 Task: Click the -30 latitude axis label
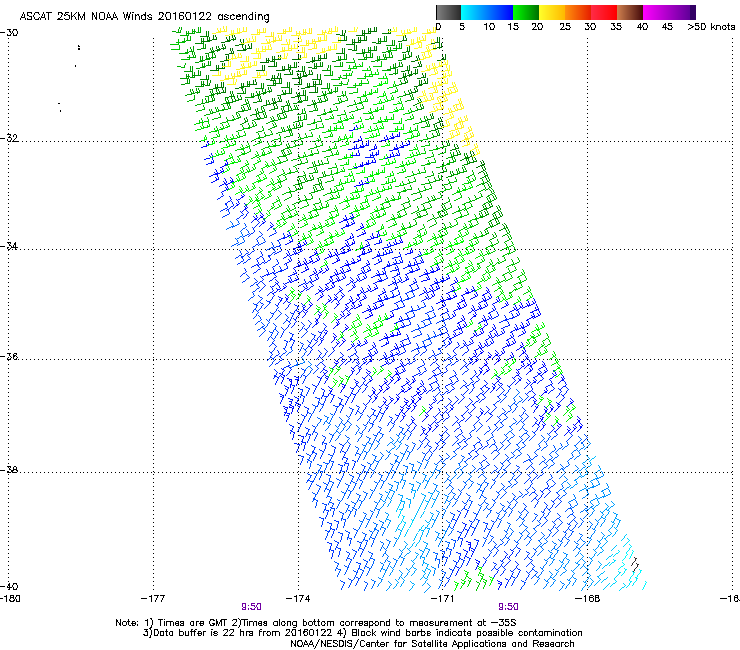pyautogui.click(x=9, y=32)
